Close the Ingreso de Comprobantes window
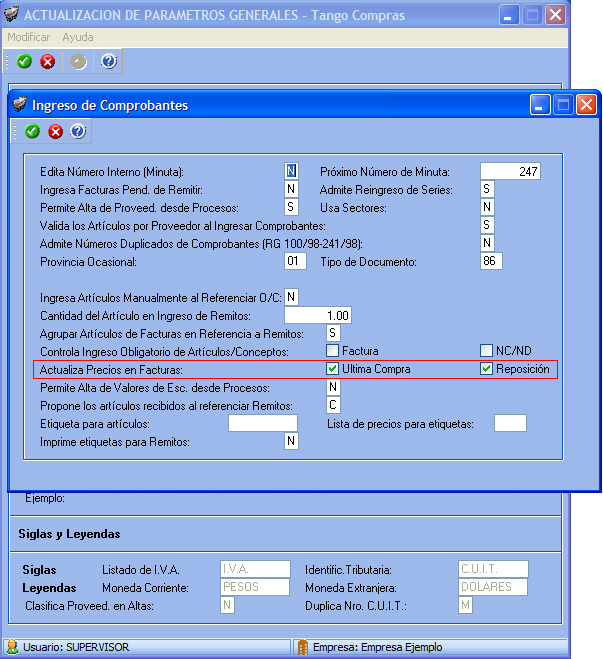This screenshot has height=659, width=603. 586,104
